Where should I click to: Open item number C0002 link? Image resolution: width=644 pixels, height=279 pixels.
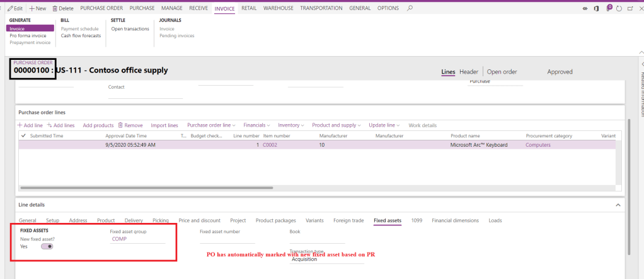[x=270, y=145]
